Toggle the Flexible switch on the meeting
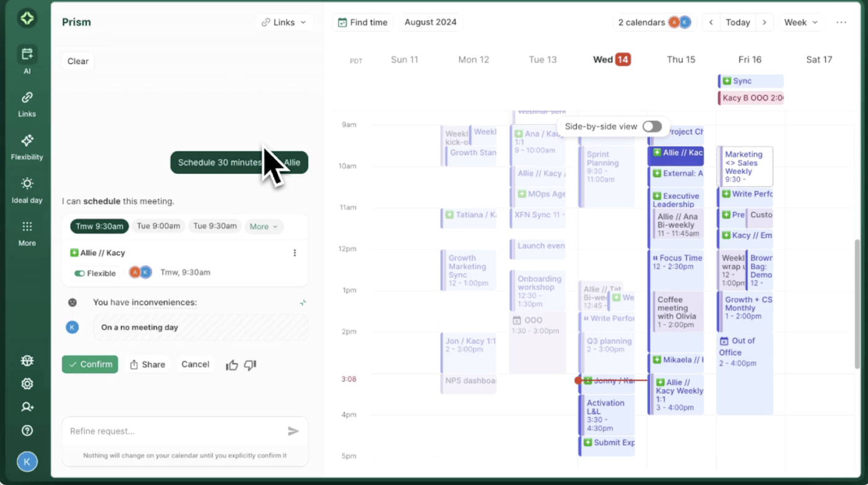Viewport: 868px width, 485px height. point(80,273)
